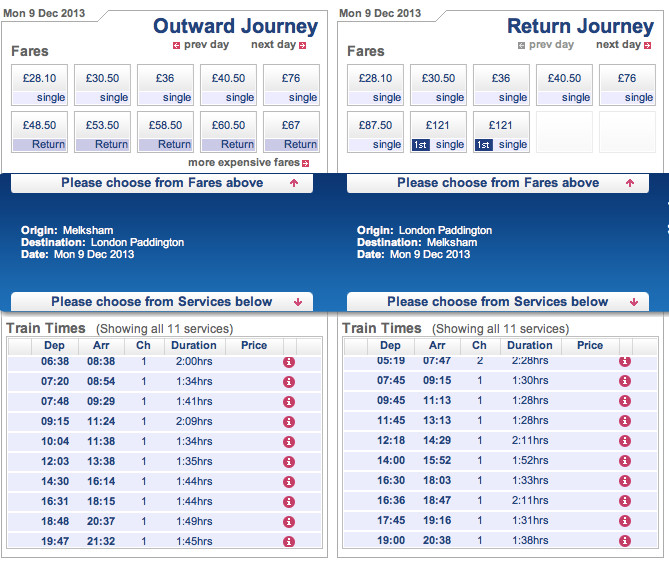Select return £121 1st single fare

[438, 133]
